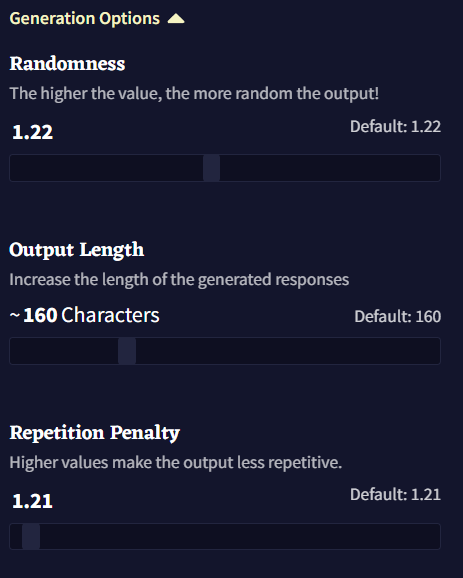The height and width of the screenshot is (578, 463).
Task: Click the far right end of Randomness slider track
Action: [x=436, y=168]
